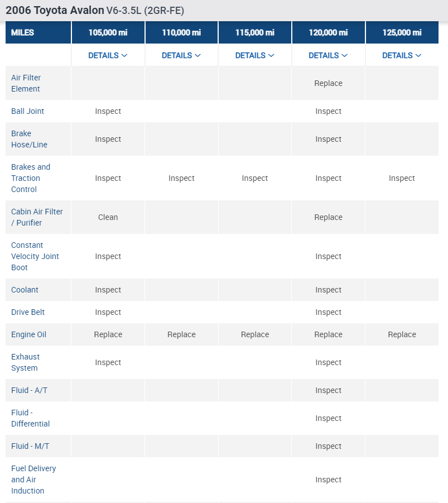Open the Coolant service link
Screen dimensions: 448x503
25,290
